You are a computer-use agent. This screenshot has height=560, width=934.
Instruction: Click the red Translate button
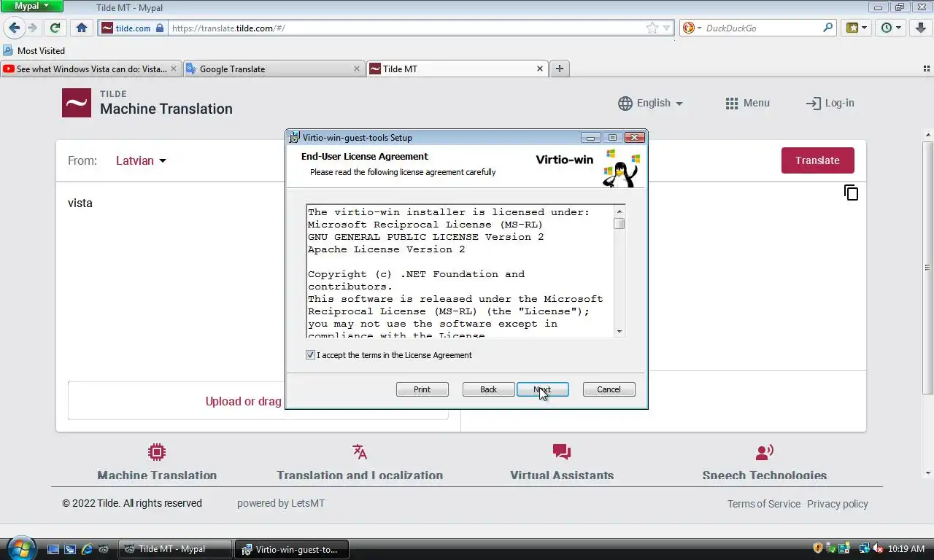click(x=817, y=160)
